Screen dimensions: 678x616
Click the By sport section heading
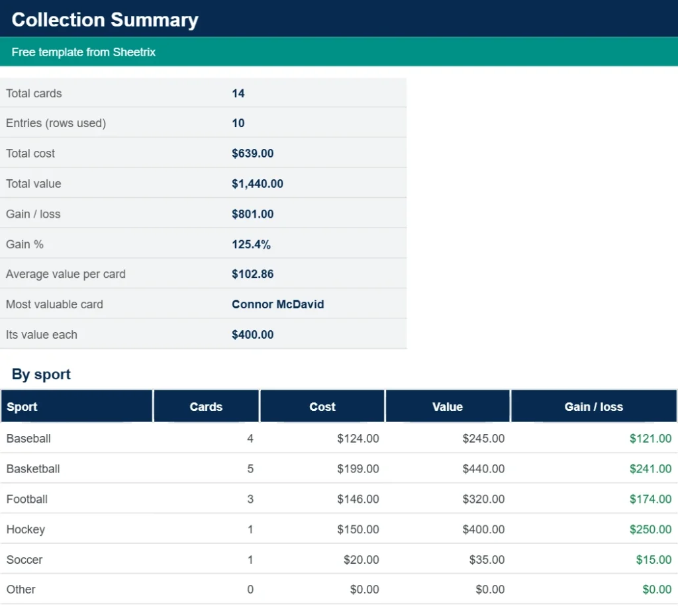(41, 374)
